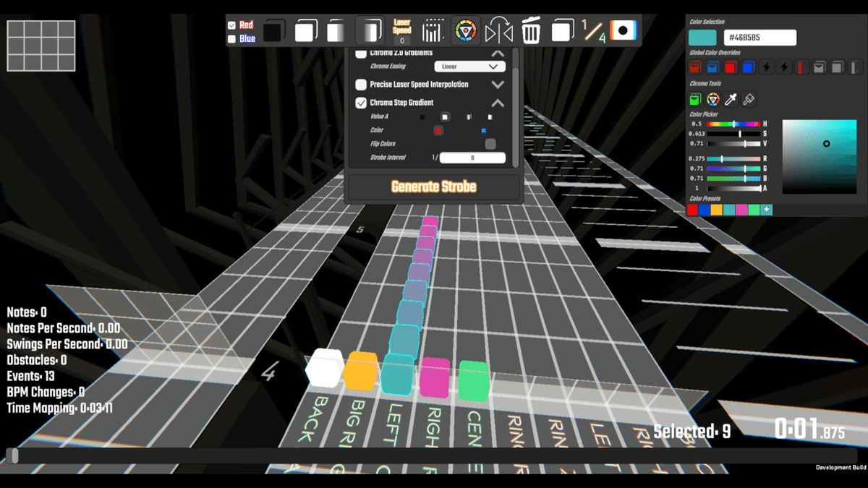Image resolution: width=868 pixels, height=488 pixels.
Task: Collapse the Chroma 2.0 Gradients section
Action: click(498, 53)
